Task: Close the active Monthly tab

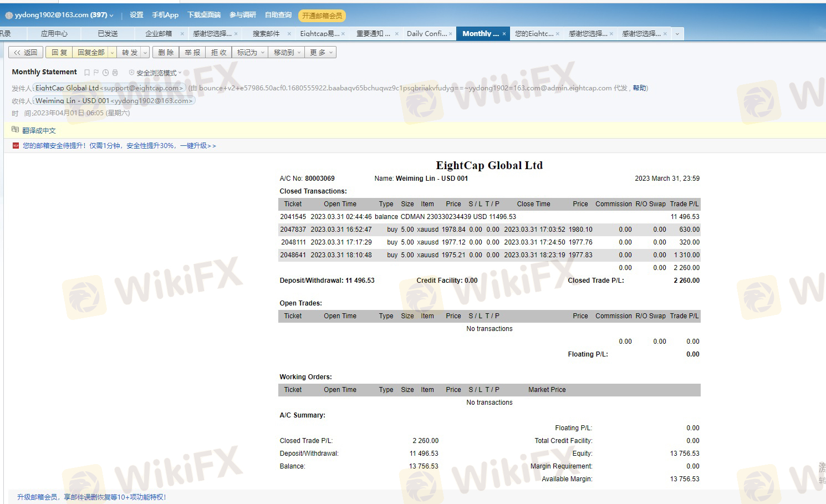Action: click(x=504, y=34)
